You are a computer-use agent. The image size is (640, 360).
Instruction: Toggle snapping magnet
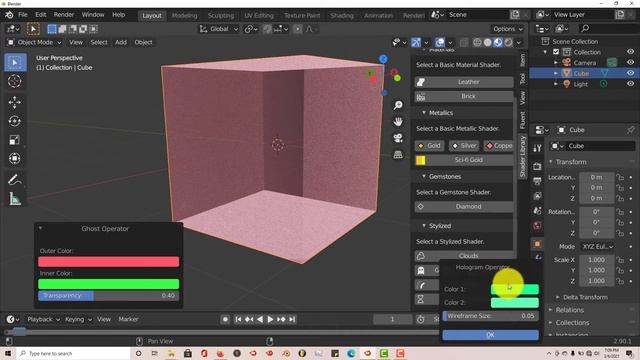(x=267, y=29)
